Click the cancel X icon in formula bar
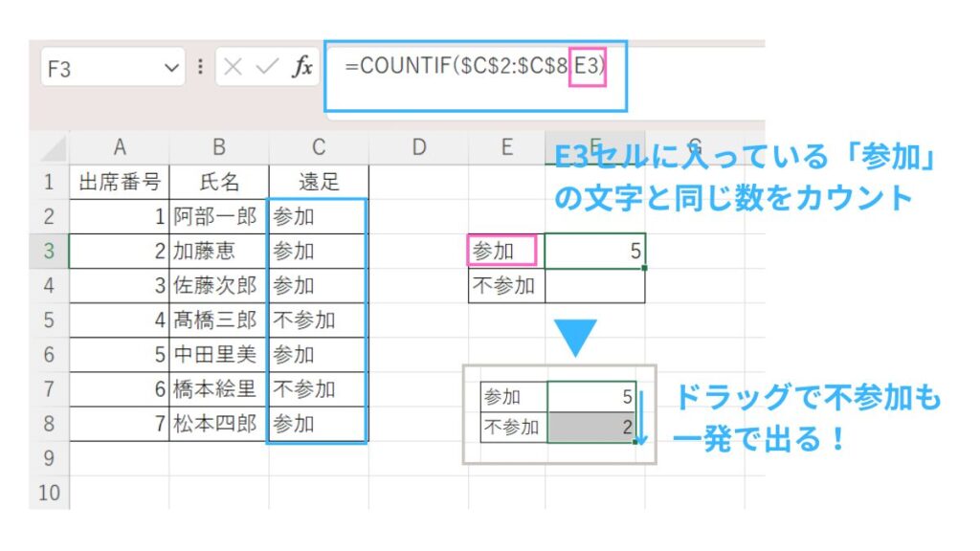 pos(234,66)
